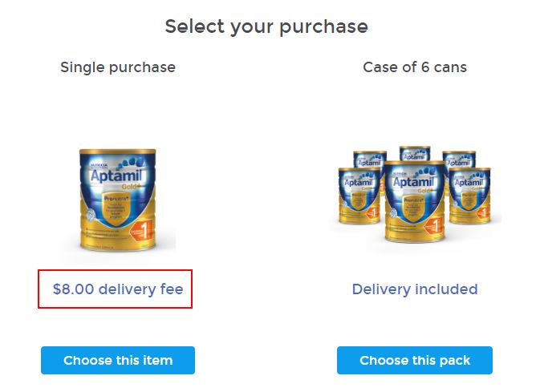Select the front center can in the case

415,200
